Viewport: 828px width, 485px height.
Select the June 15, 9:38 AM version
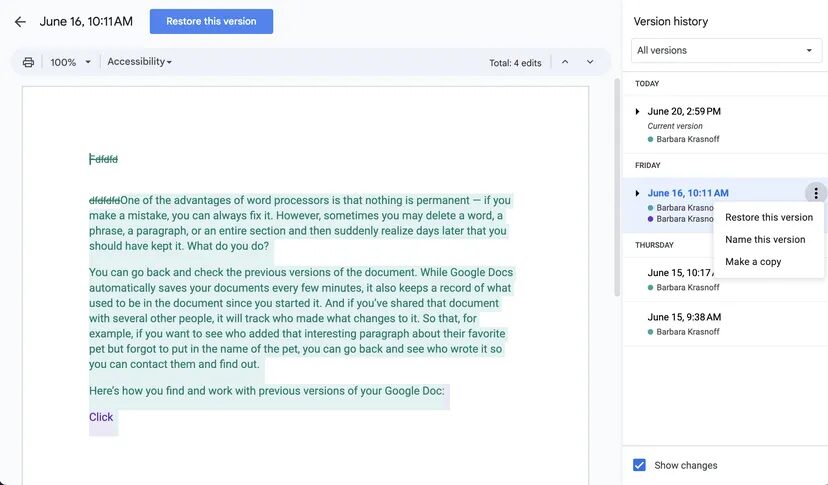685,317
